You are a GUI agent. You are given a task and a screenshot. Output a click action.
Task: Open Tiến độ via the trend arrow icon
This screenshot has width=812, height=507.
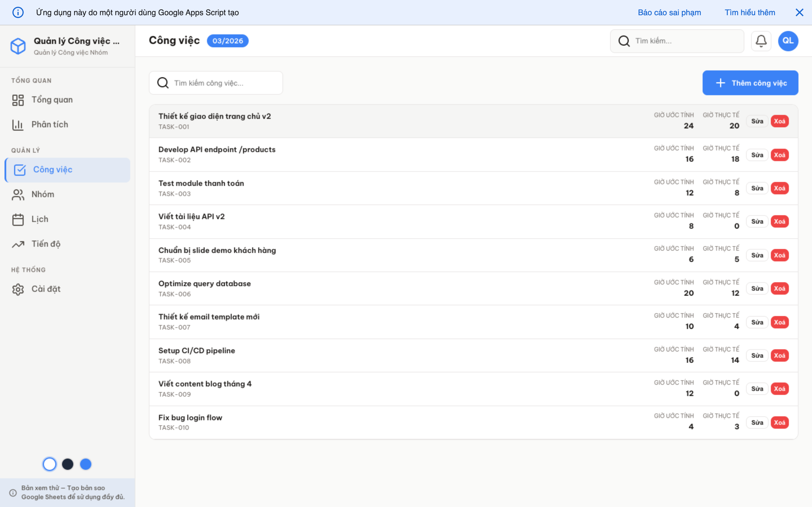coord(18,244)
